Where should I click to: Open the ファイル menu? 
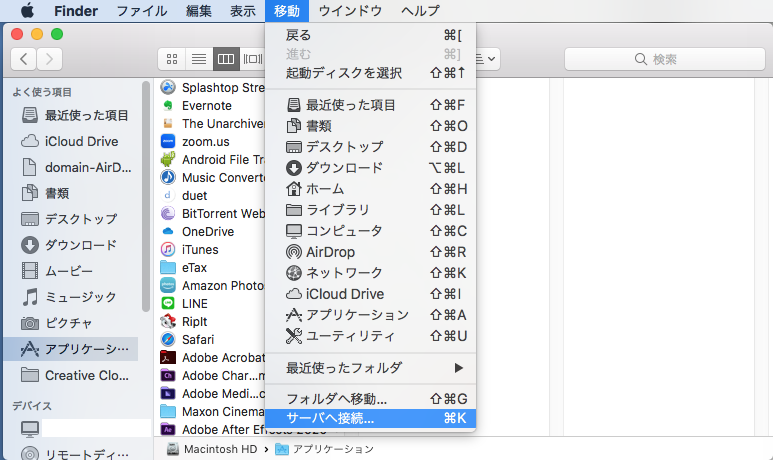click(141, 11)
